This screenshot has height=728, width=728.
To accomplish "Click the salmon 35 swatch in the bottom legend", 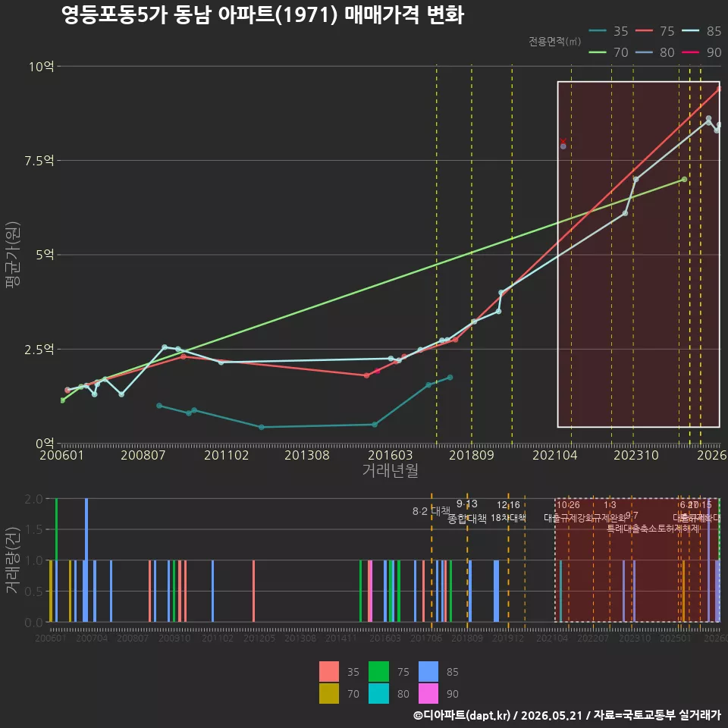I will [x=328, y=672].
